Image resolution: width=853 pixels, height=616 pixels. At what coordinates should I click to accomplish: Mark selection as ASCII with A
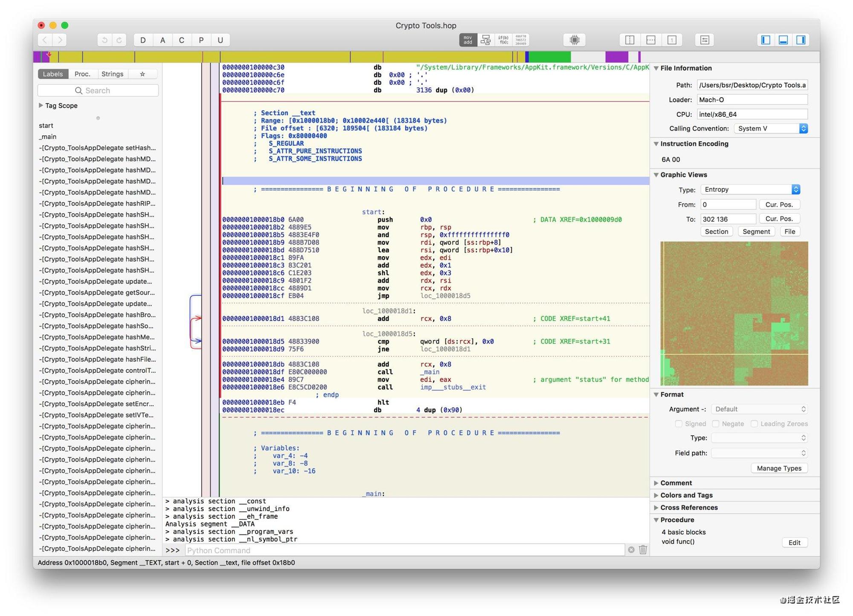click(162, 40)
